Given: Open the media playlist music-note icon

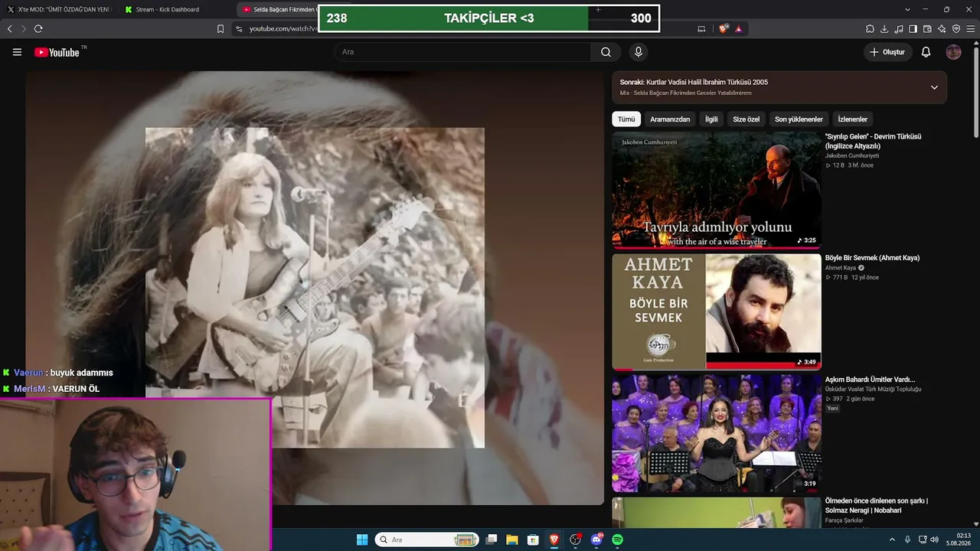Looking at the screenshot, I should point(899,29).
